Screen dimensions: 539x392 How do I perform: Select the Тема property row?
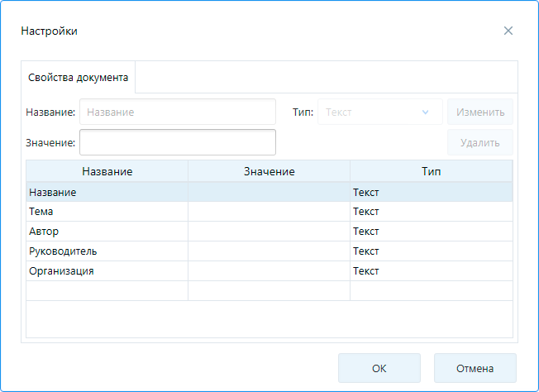click(x=107, y=212)
